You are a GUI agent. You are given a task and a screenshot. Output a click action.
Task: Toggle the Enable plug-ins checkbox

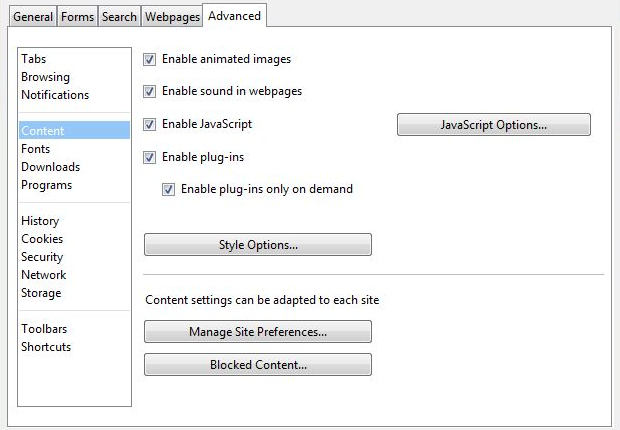point(149,157)
